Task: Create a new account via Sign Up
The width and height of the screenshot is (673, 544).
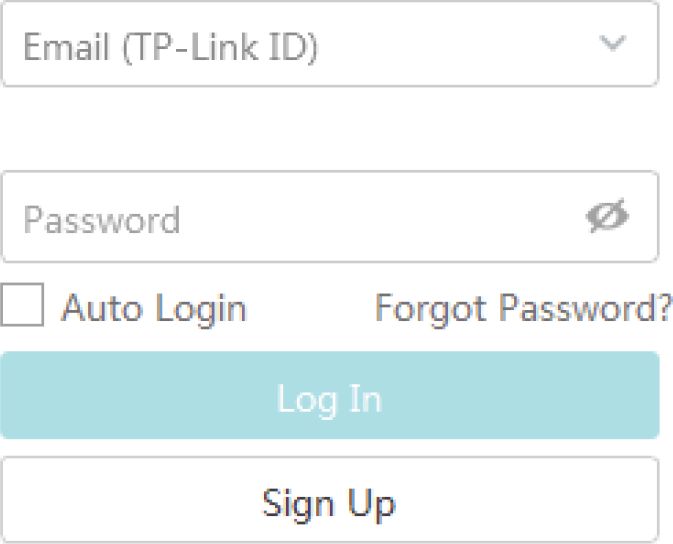Action: click(329, 501)
